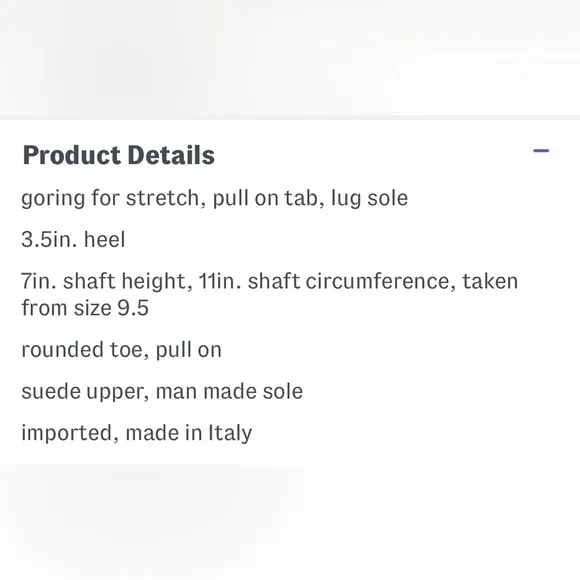Click the Product Details heading
The width and height of the screenshot is (580, 580).
pos(119,155)
